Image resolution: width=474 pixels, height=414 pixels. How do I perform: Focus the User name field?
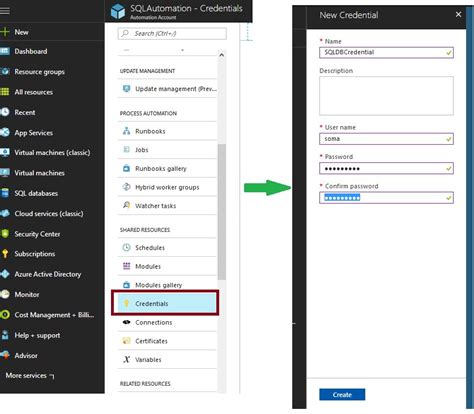click(386, 139)
